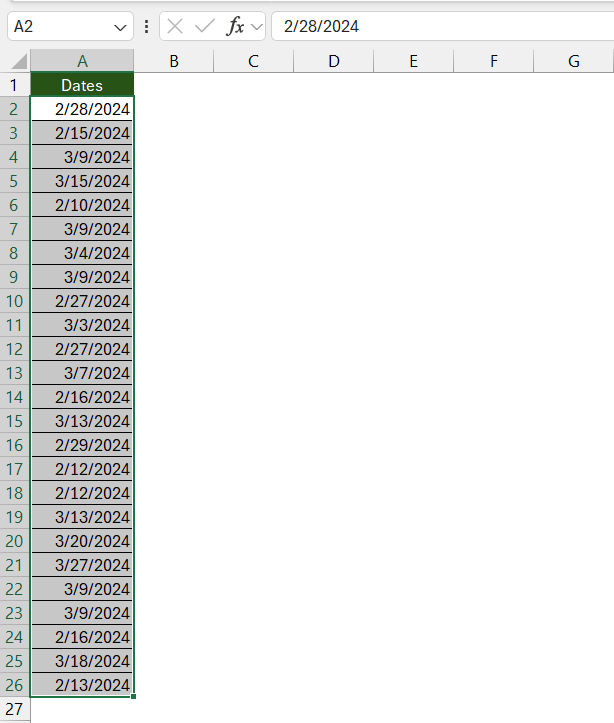The image size is (614, 723).
Task: Select column D header
Action: (x=334, y=61)
